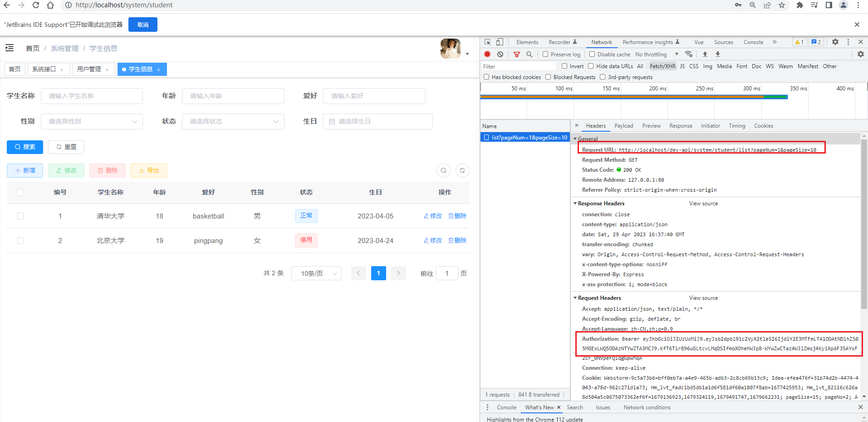Open DevTools inspect element picker
Viewport: 868px width, 422px height.
point(488,42)
